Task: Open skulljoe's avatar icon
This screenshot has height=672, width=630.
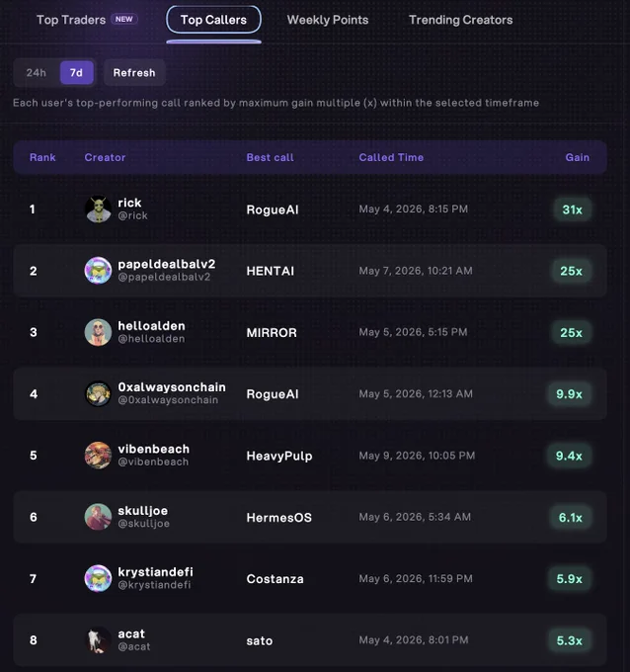Action: (98, 517)
